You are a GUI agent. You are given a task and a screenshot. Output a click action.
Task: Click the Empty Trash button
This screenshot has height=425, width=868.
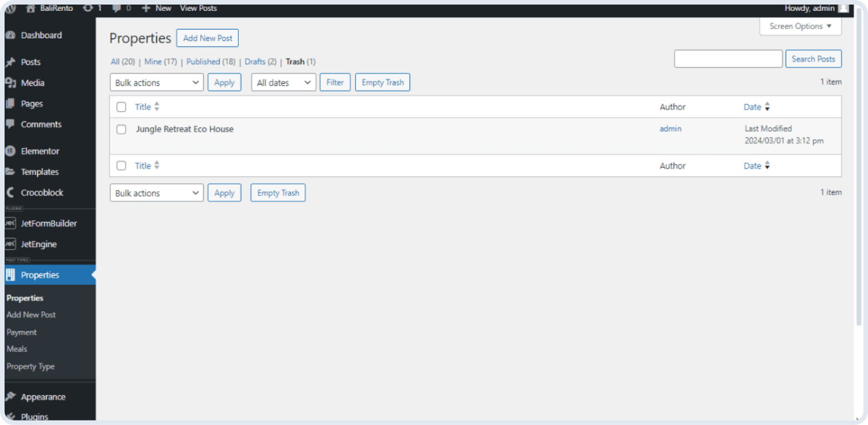click(x=382, y=82)
